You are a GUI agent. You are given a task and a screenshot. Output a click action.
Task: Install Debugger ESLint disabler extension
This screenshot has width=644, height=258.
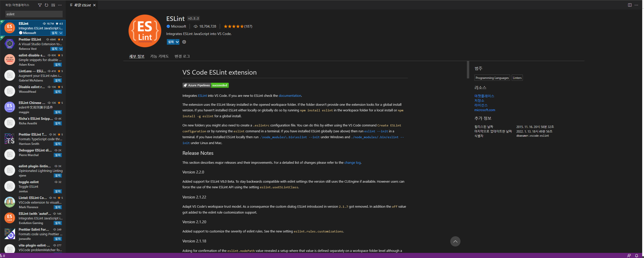(58, 155)
